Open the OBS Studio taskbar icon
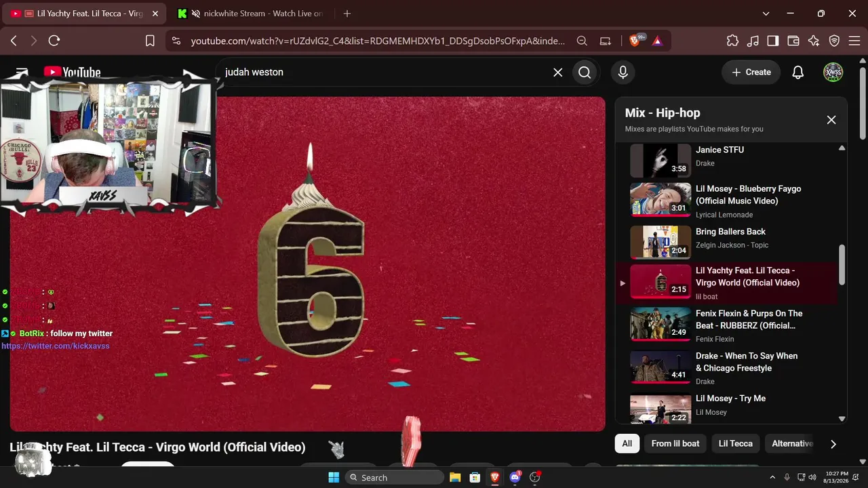868x488 pixels. pos(534,477)
